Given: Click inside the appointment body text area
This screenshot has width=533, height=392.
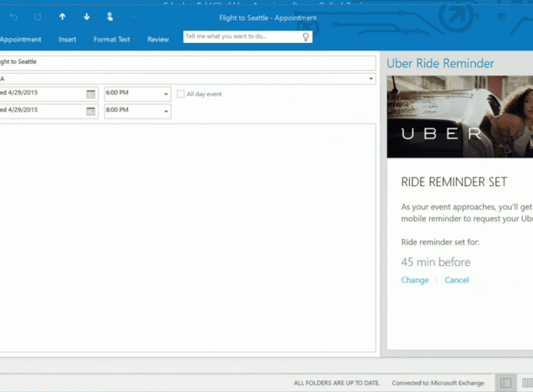Looking at the screenshot, I should coord(188,238).
